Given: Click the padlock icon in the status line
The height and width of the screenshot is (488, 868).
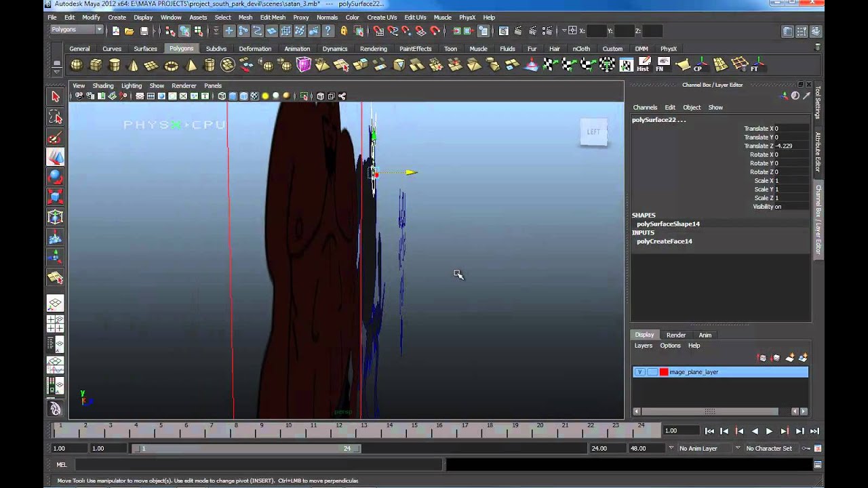Looking at the screenshot, I should (x=344, y=30).
